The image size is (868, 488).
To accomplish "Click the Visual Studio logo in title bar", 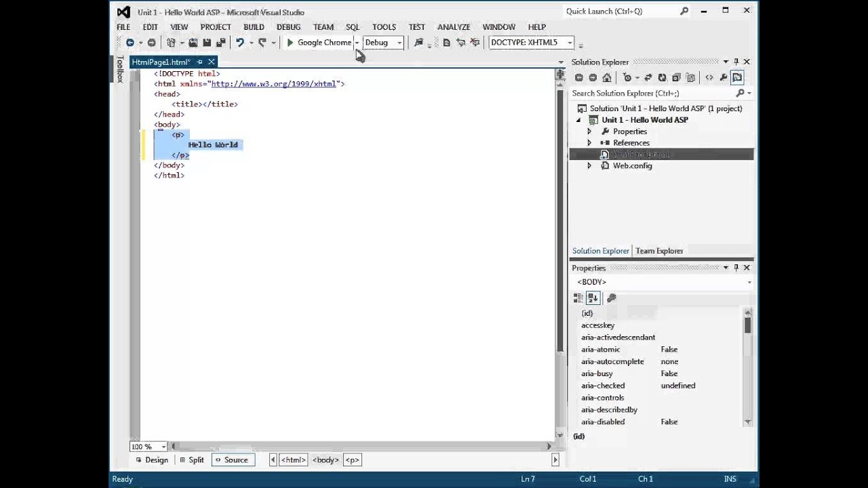I will [123, 12].
